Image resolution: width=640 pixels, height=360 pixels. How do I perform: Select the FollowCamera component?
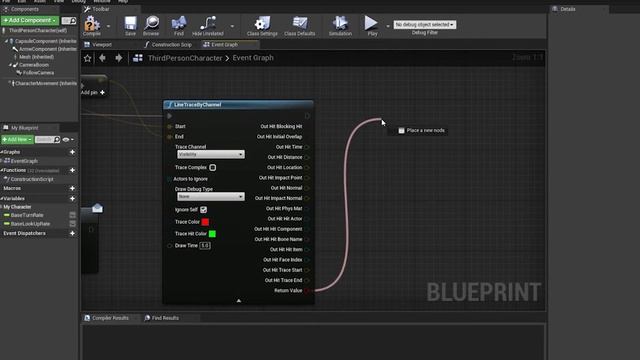[x=38, y=73]
